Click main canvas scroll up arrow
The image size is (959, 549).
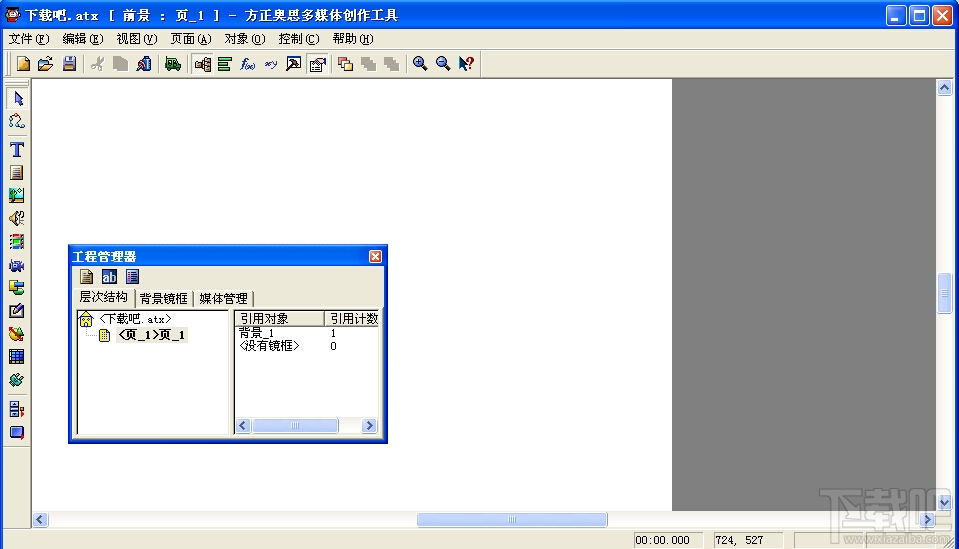coord(944,88)
